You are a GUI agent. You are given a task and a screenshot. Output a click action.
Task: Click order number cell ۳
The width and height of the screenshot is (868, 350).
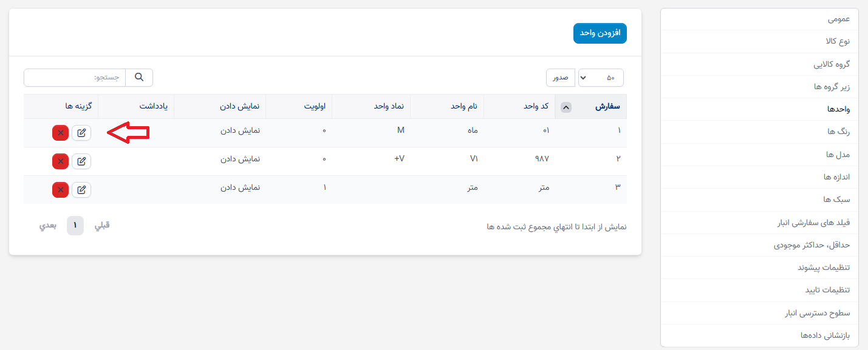click(x=618, y=187)
